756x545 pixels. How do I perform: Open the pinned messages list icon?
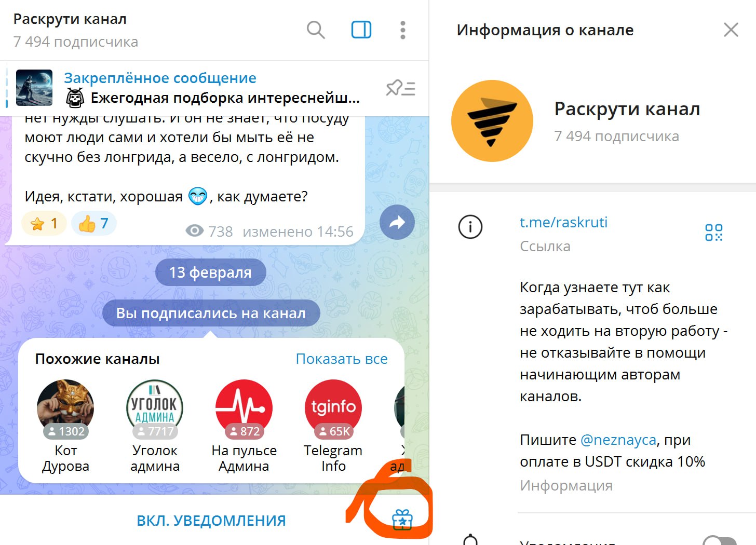[x=400, y=88]
